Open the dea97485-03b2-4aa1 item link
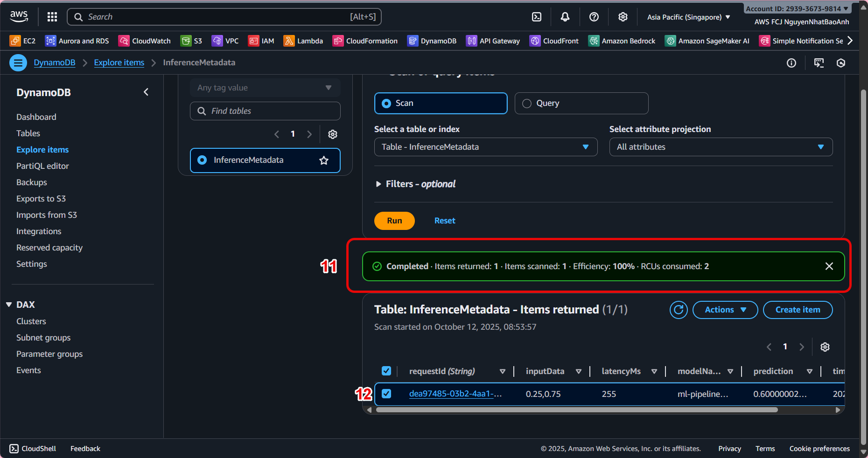This screenshot has height=458, width=868. (x=455, y=394)
